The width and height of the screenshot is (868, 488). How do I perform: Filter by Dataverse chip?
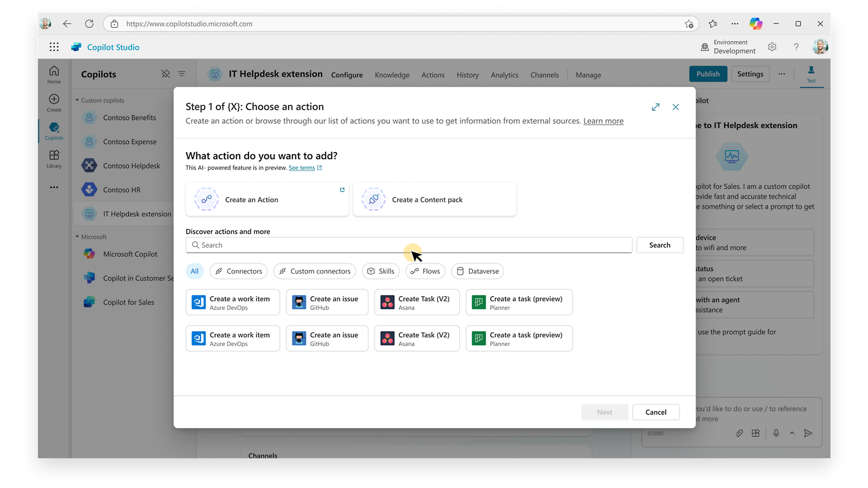[x=477, y=271]
